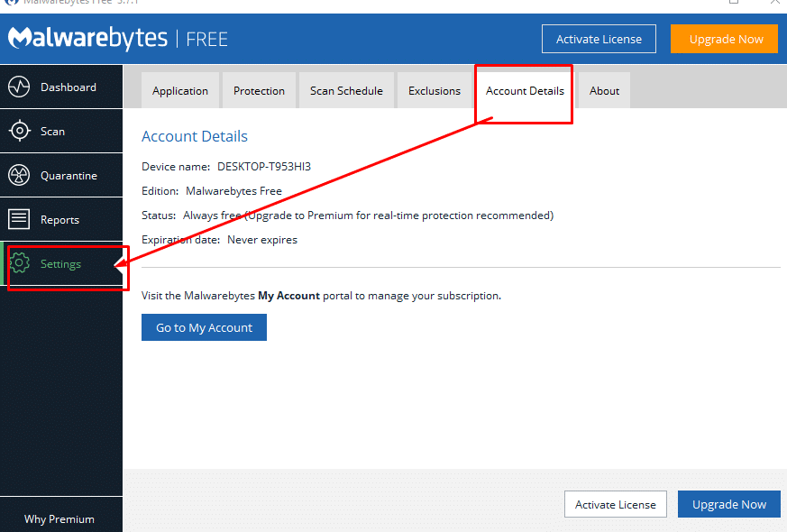Screen dimensions: 787x532
Task: Switch to the Application tab
Action: pyautogui.click(x=180, y=90)
